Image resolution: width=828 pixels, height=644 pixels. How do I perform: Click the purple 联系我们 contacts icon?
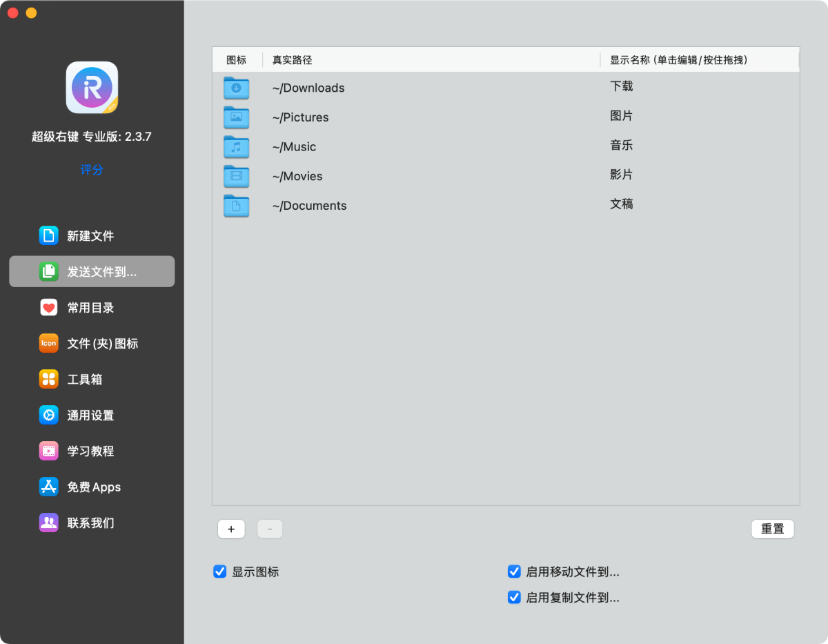click(48, 523)
